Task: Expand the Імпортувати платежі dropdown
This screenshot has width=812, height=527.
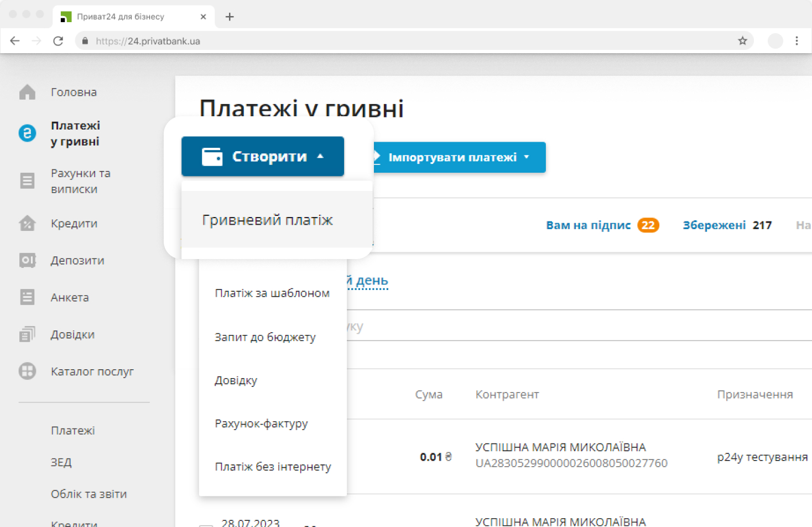Action: coord(527,157)
